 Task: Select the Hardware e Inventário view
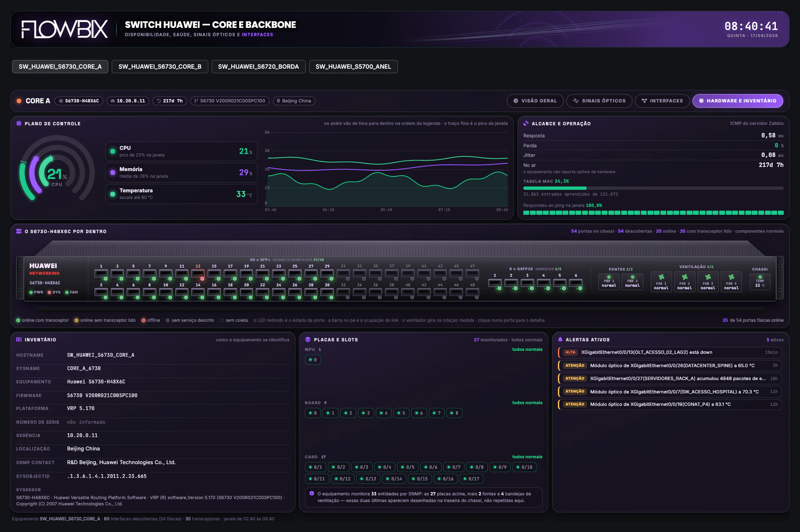pos(737,101)
